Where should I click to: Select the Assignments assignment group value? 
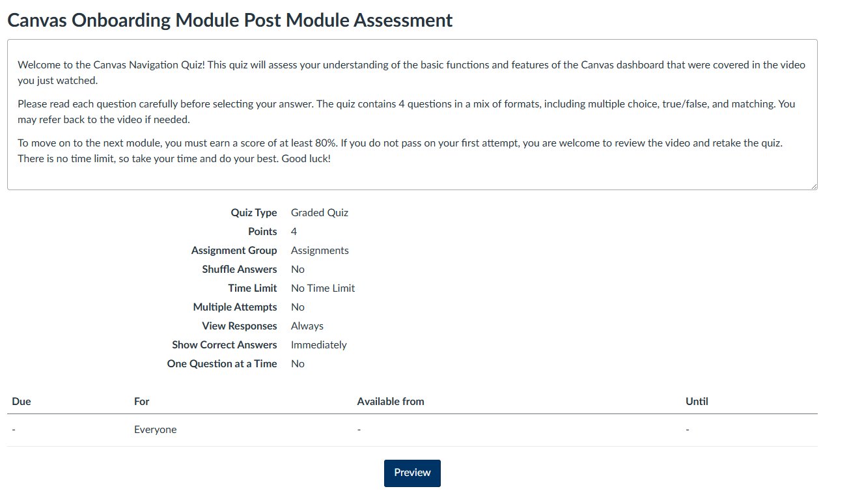(319, 250)
